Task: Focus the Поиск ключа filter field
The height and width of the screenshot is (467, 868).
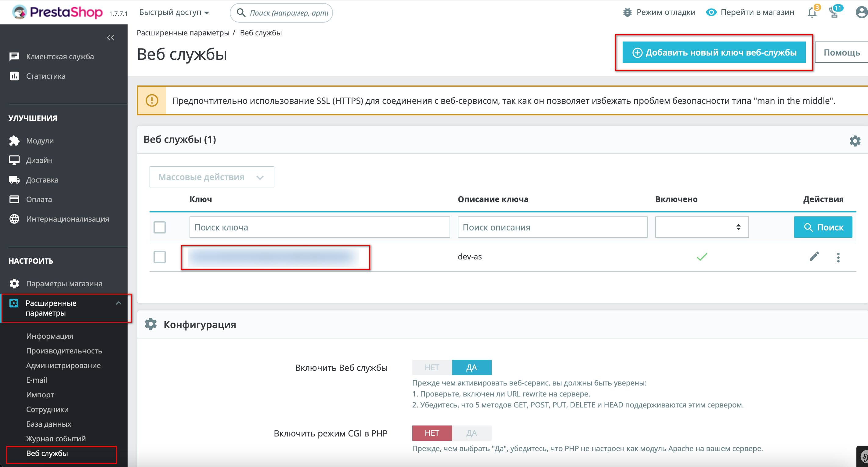Action: pos(320,227)
